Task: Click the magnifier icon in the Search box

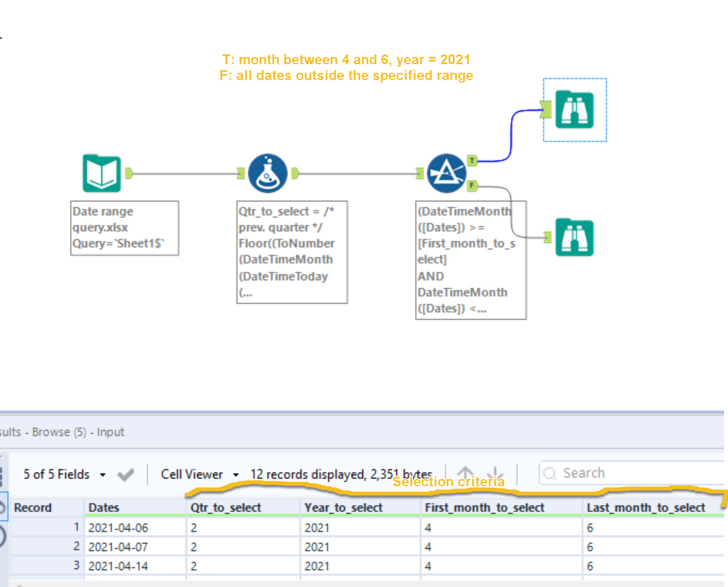Action: pos(550,472)
